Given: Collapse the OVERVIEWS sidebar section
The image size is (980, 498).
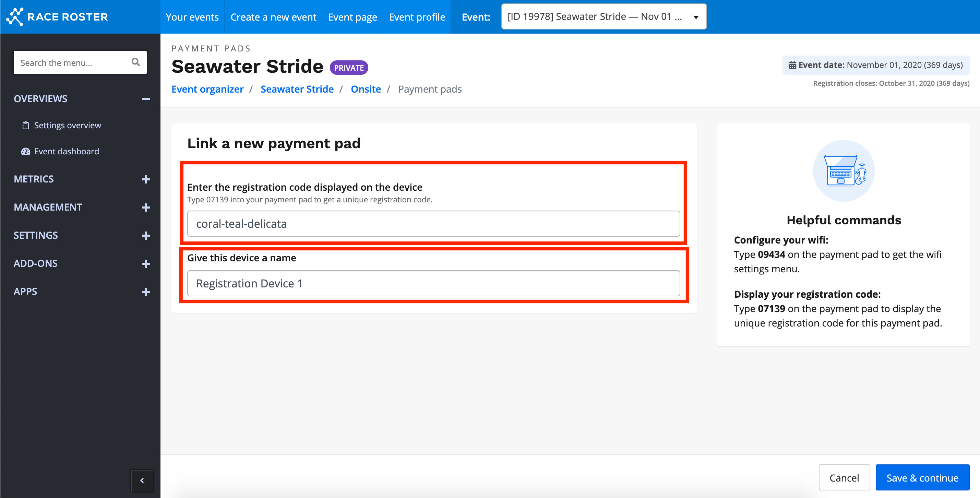Looking at the screenshot, I should (x=146, y=99).
